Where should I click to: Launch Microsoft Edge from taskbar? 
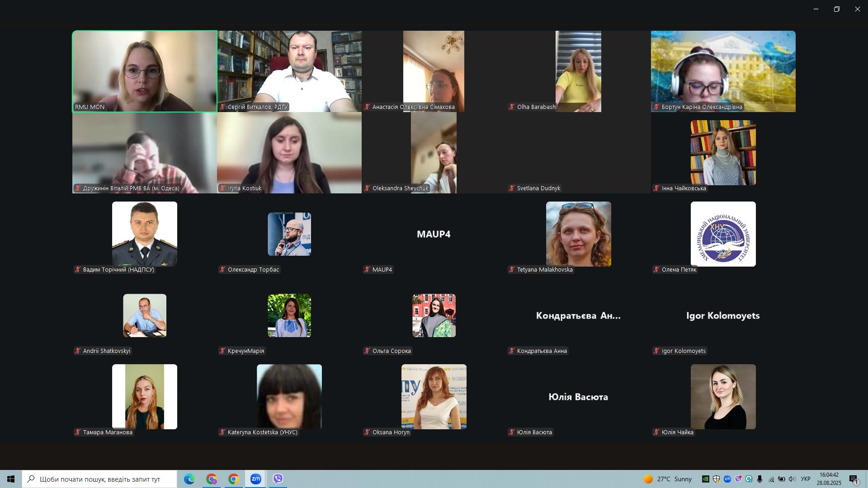189,479
